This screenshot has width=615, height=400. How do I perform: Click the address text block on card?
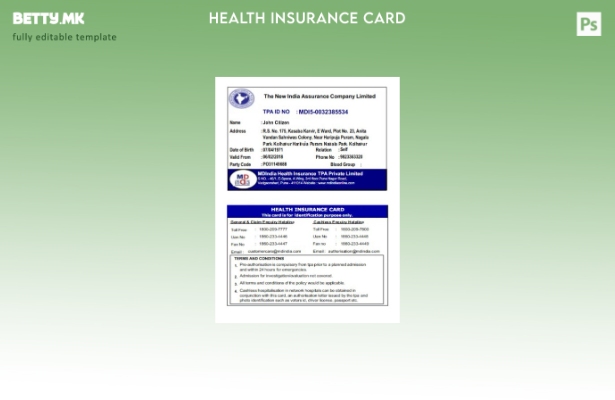click(x=315, y=137)
